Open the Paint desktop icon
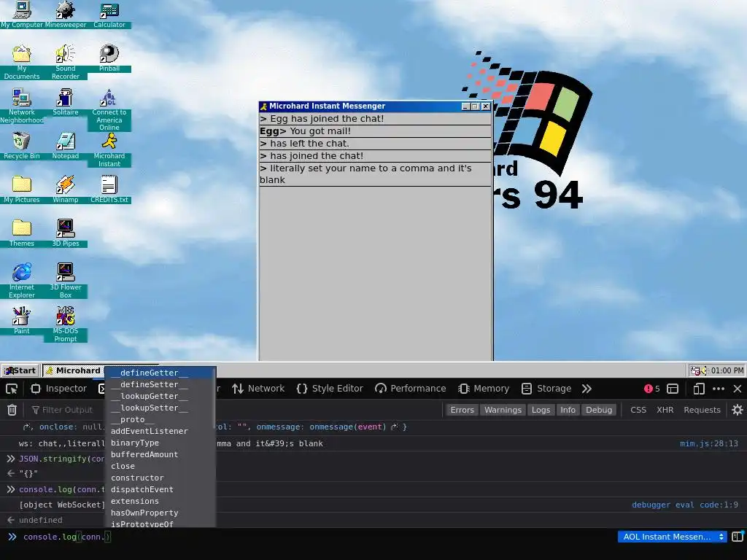Viewport: 747px width, 560px height. click(x=22, y=321)
